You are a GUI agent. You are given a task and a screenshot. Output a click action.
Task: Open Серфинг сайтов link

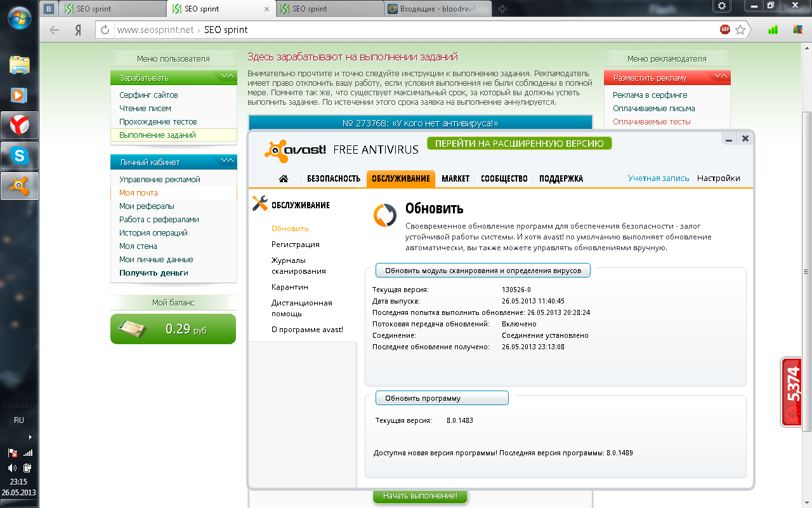tap(148, 95)
